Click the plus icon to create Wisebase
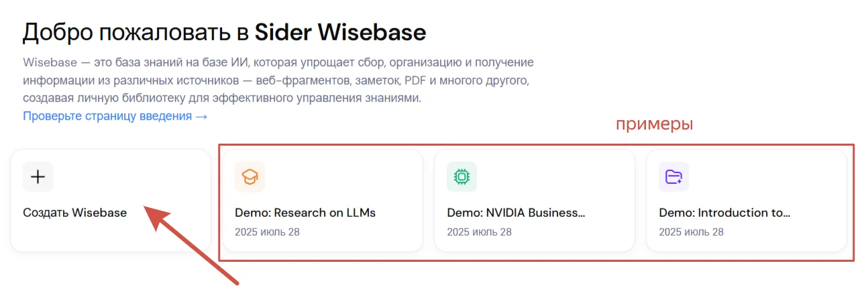Screen dimensions: 868x292 38,177
